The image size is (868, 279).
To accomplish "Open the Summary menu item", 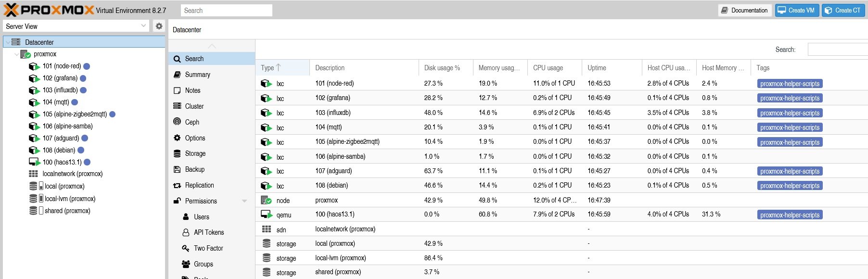I will 197,75.
